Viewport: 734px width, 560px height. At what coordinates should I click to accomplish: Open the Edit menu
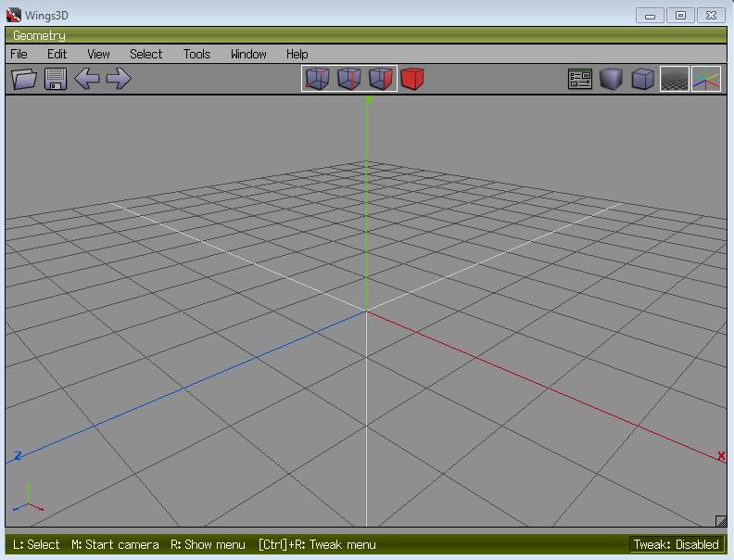[57, 54]
